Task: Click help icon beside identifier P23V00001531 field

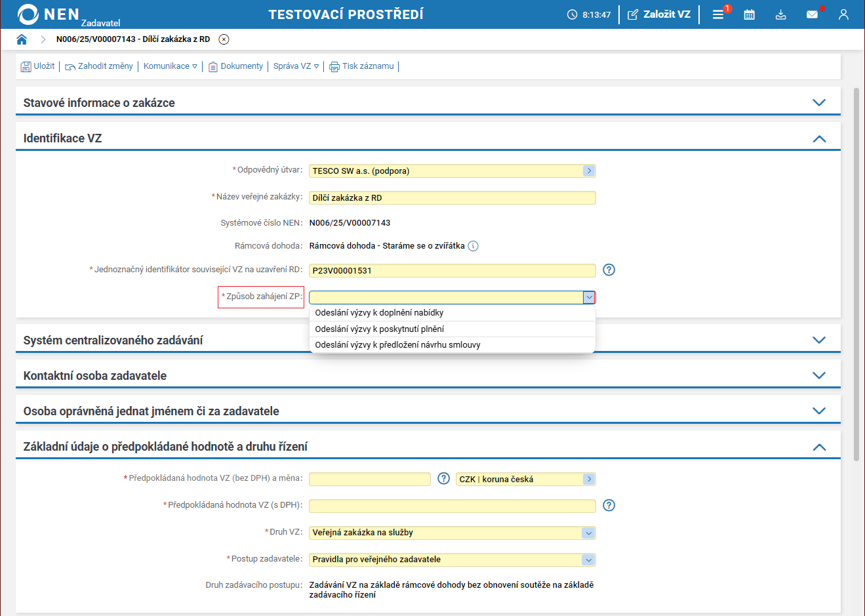Action: point(609,270)
